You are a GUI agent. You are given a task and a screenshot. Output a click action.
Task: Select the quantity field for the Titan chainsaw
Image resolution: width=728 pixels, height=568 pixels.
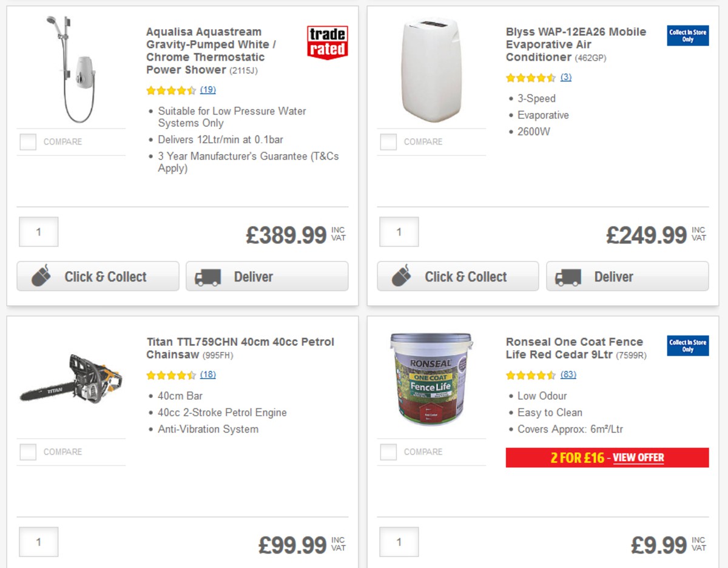point(38,541)
